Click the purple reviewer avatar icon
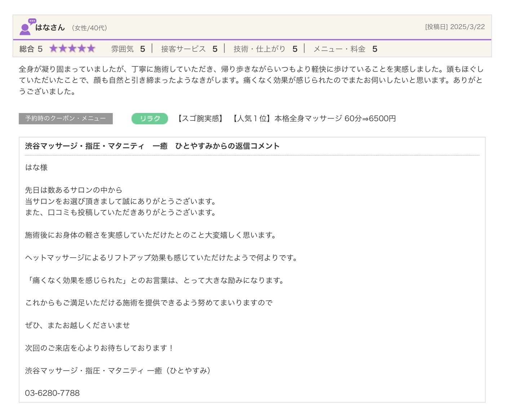Image resolution: width=507 pixels, height=420 pixels. coord(27,27)
